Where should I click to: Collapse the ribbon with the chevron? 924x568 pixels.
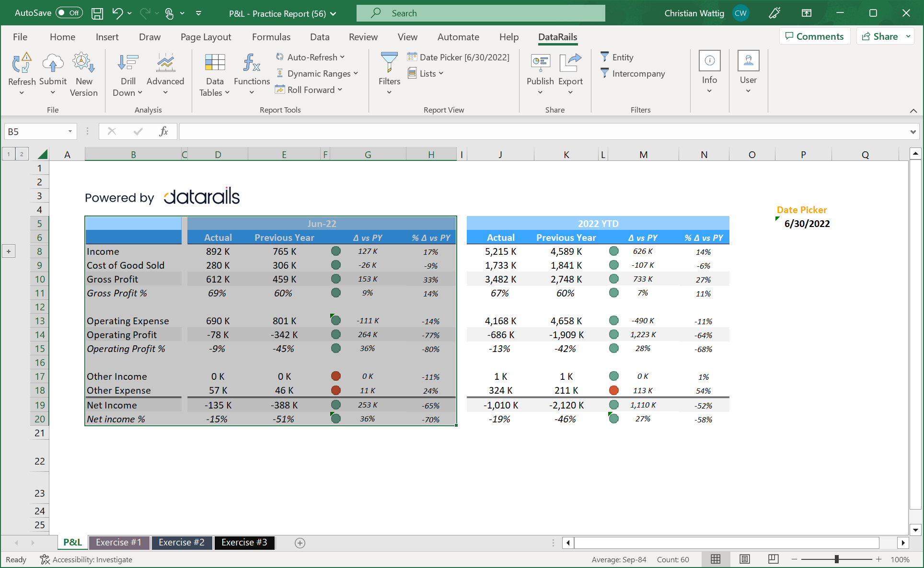(x=913, y=111)
